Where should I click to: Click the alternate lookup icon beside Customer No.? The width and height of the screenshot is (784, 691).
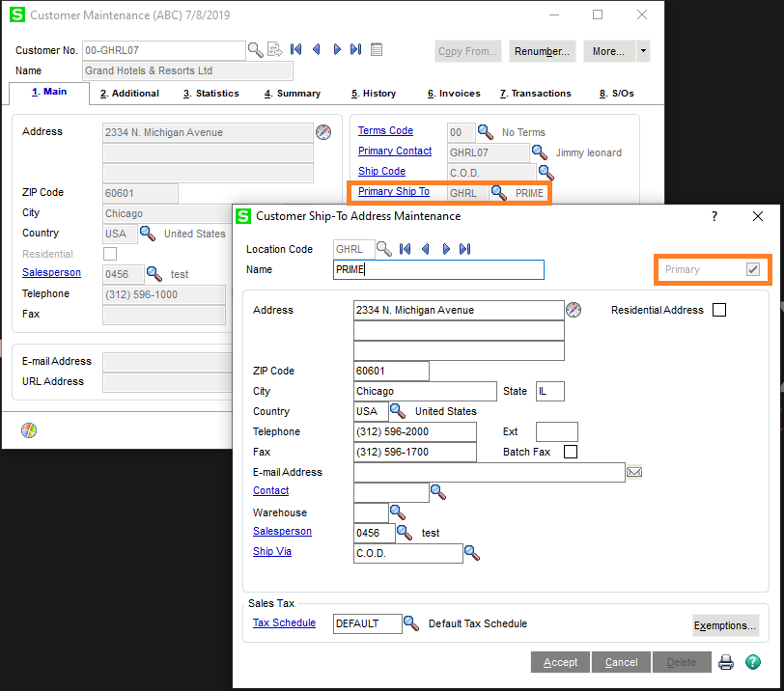click(275, 49)
